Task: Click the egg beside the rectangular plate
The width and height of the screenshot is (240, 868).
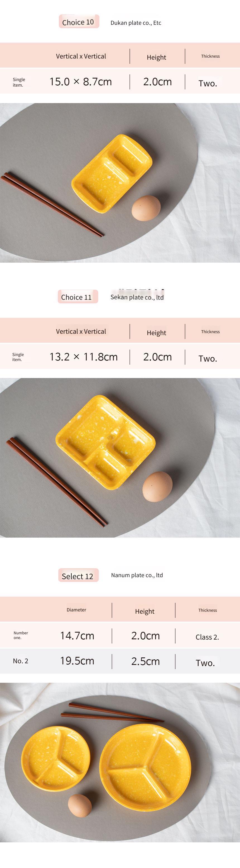Action: 146,208
